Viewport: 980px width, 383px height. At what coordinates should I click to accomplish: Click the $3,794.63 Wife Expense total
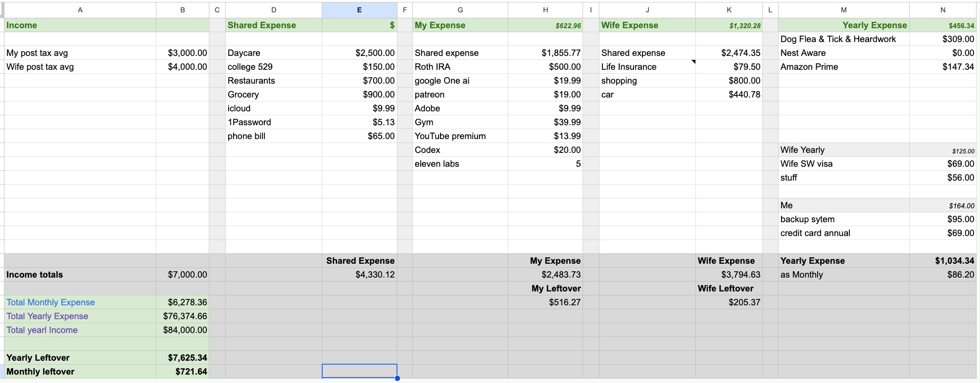[729, 275]
